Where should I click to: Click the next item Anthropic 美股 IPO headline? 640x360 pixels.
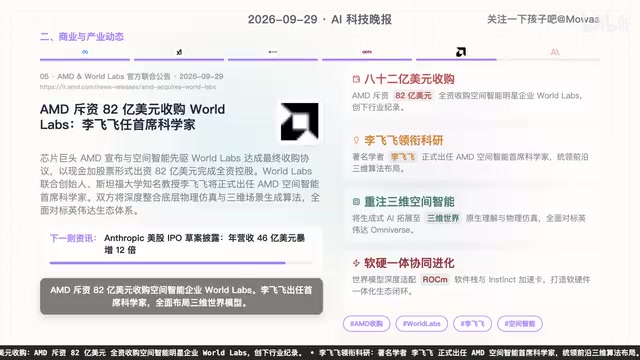(204, 244)
